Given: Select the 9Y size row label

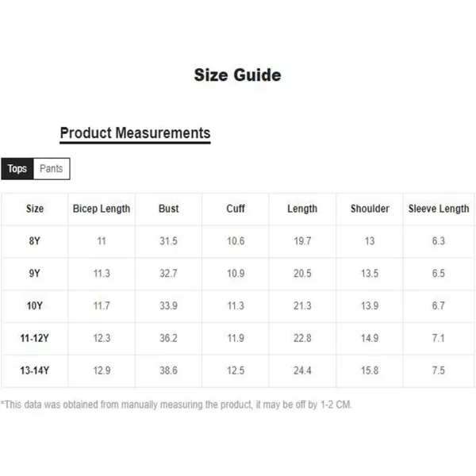Looking at the screenshot, I should tap(35, 273).
